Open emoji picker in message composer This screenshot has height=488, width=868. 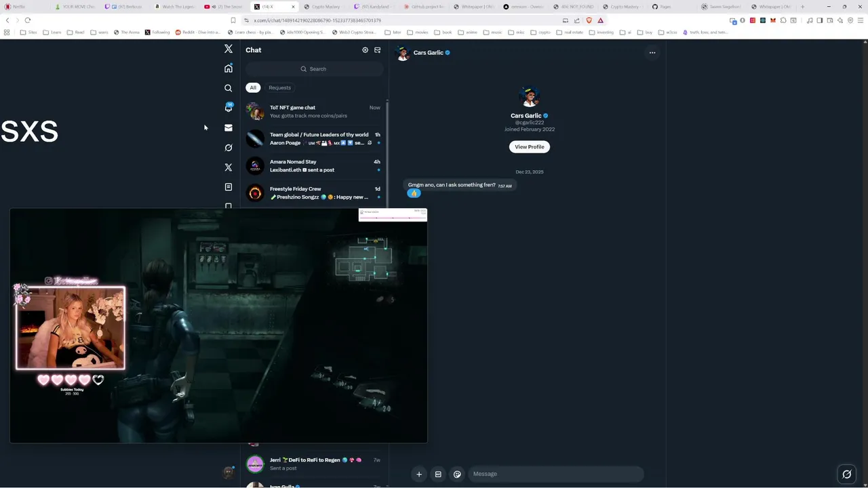click(457, 474)
